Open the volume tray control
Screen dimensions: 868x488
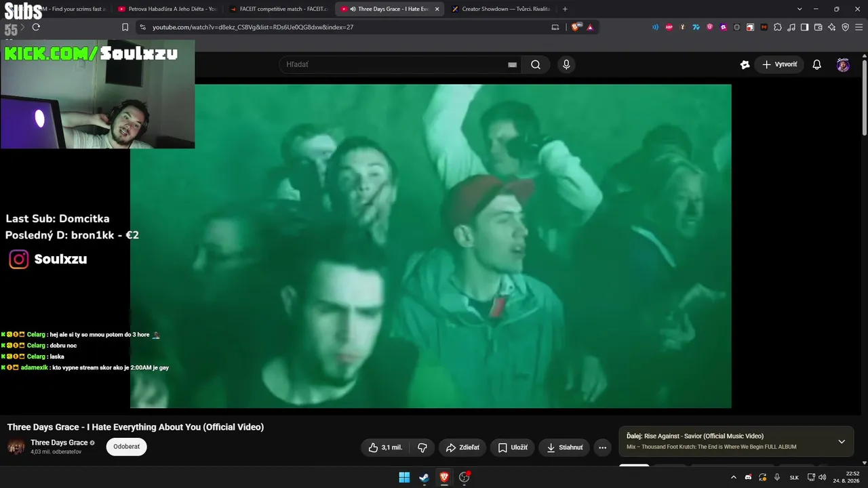(823, 477)
